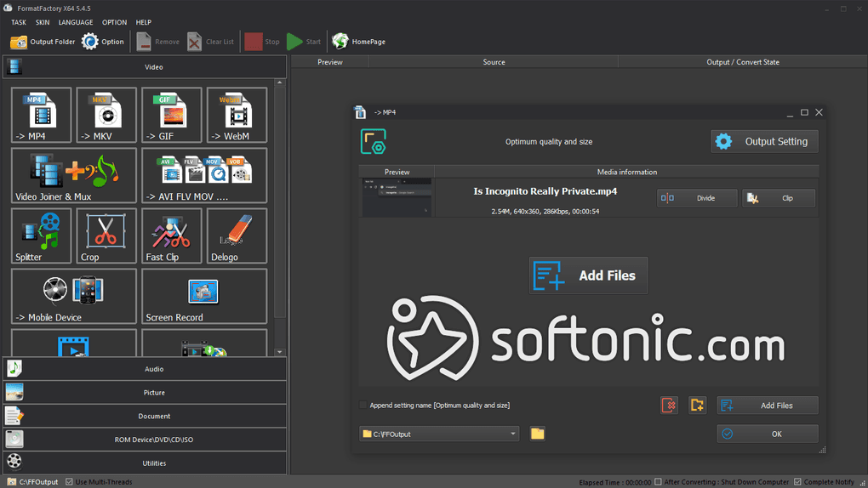868x488 pixels.
Task: Click the file details 2.54M, 640x360 text
Action: click(545, 212)
